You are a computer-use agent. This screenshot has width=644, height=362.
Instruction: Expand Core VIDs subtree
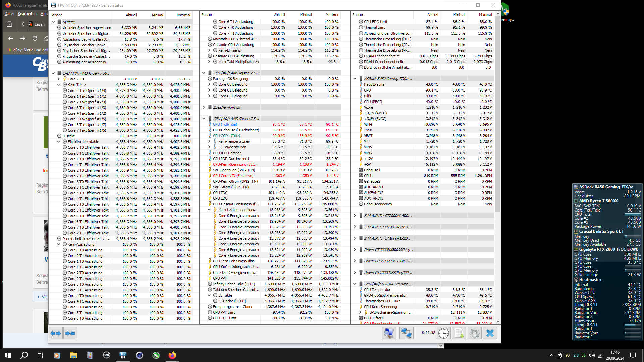[x=59, y=79]
